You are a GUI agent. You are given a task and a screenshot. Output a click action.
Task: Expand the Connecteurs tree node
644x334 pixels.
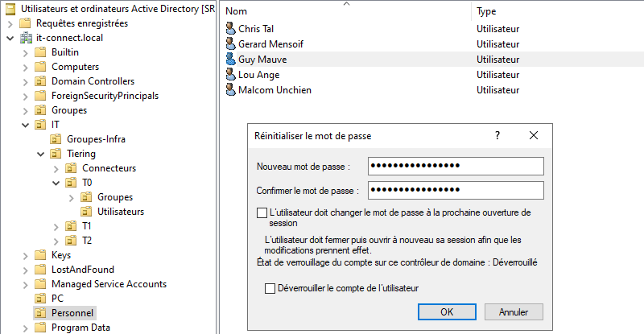click(x=56, y=168)
